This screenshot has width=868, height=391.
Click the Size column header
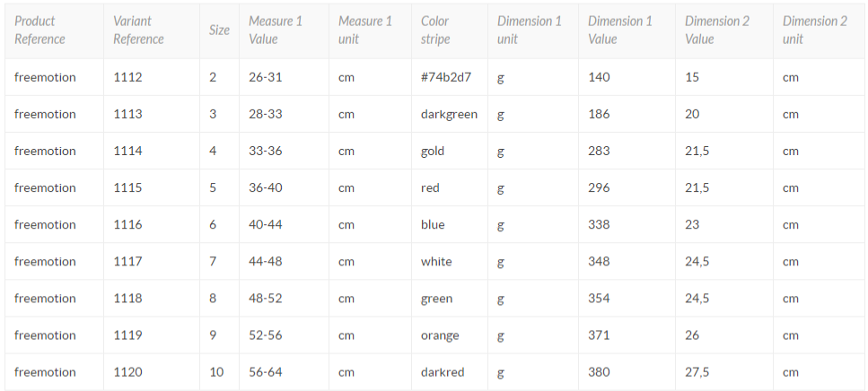[x=219, y=30]
